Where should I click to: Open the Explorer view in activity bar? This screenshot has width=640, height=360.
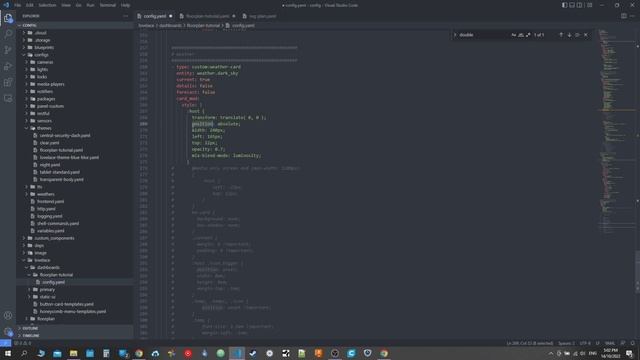8,18
